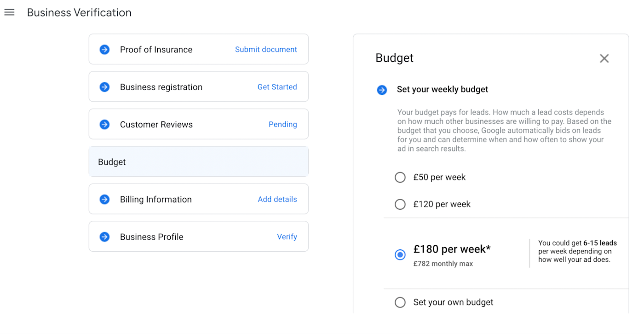This screenshot has width=644, height=334.
Task: Open the hamburger navigation menu
Action: pos(9,12)
